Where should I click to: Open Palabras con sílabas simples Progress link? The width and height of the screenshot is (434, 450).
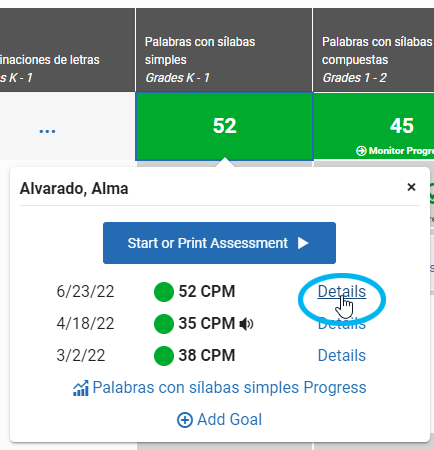point(229,388)
